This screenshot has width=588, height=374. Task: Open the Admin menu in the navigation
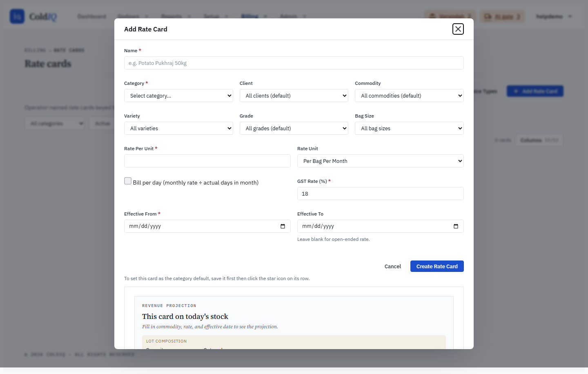pos(293,16)
